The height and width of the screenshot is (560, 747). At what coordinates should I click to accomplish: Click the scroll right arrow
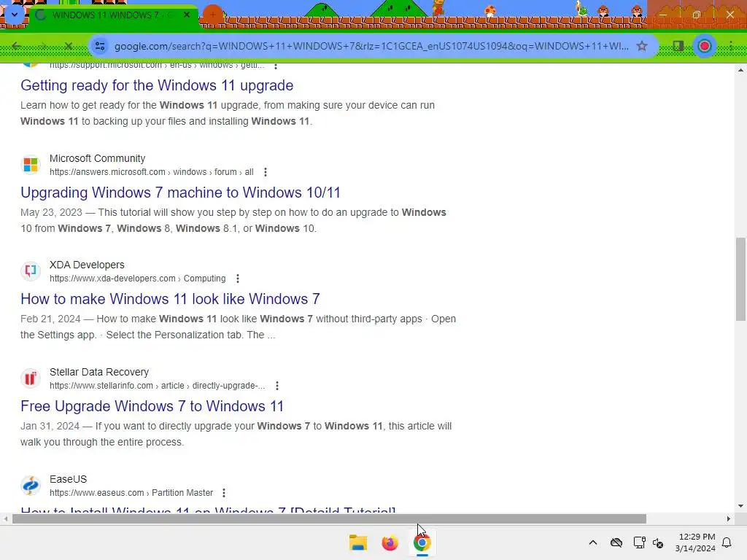pyautogui.click(x=729, y=519)
